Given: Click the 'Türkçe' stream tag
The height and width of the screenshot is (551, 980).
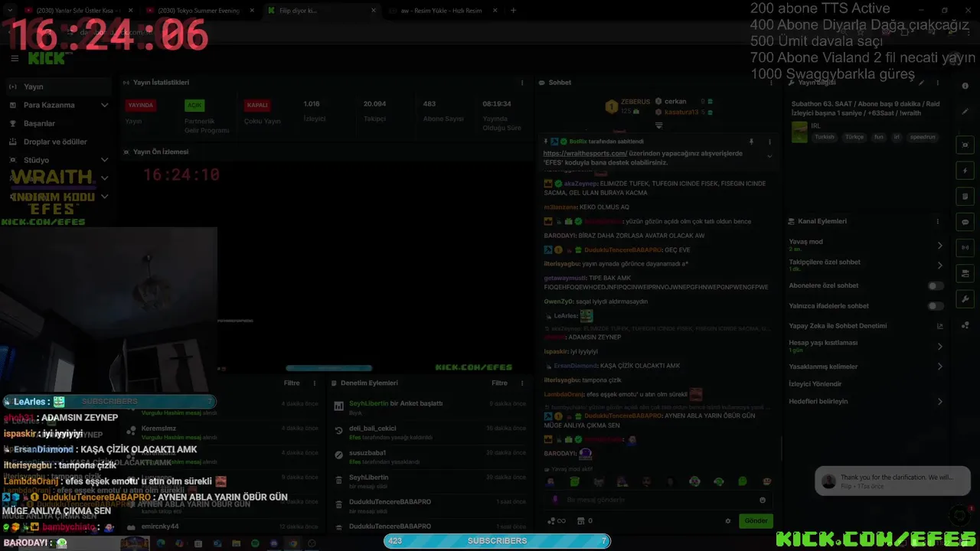Looking at the screenshot, I should click(854, 137).
